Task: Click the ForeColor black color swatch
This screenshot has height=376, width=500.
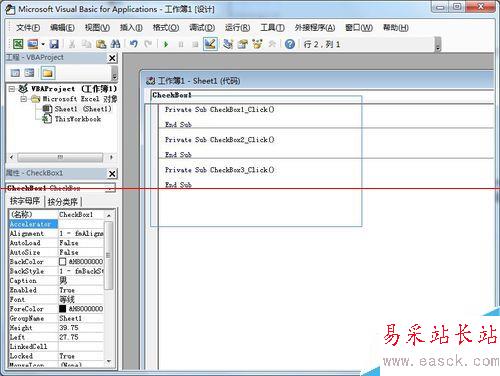Action: [63, 309]
